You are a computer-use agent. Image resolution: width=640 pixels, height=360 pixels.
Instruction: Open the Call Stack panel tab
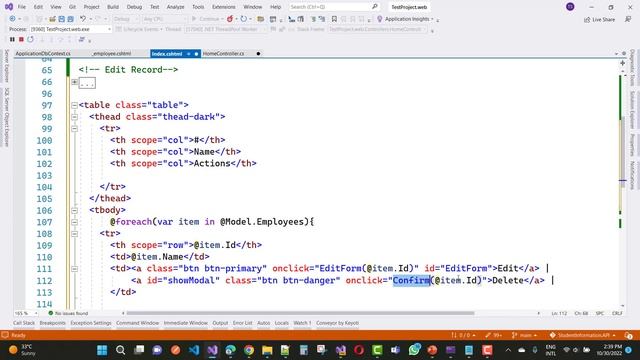[x=24, y=323]
